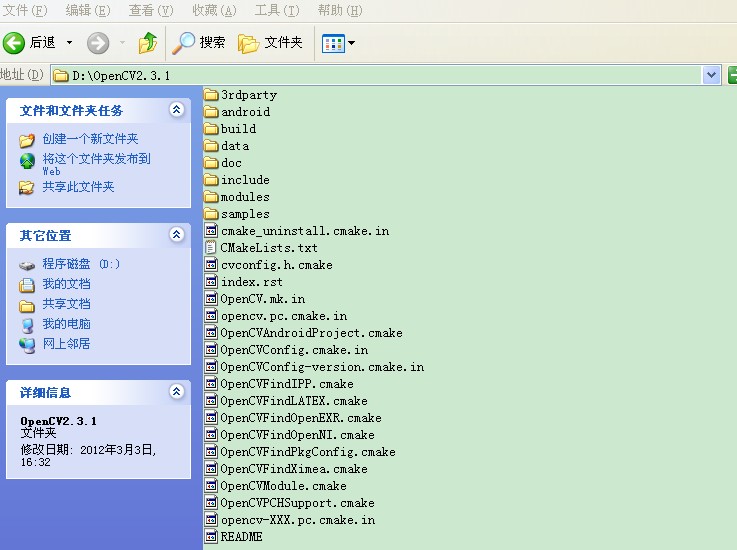Select cvconfig.h.cmake file icon
The height and width of the screenshot is (550, 737).
[212, 265]
